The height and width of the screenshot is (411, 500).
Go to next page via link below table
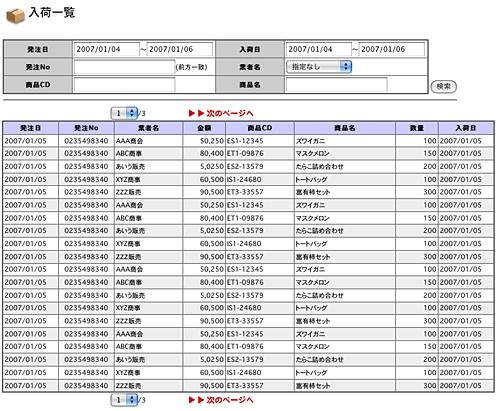(221, 400)
